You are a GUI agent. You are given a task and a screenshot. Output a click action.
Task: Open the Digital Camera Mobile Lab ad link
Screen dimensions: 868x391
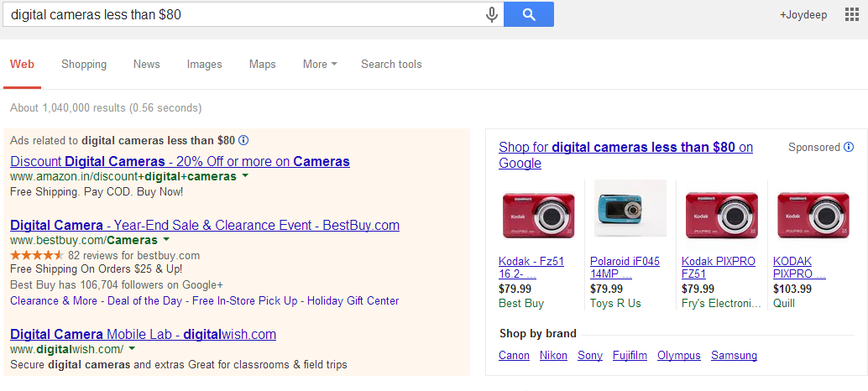pos(143,334)
